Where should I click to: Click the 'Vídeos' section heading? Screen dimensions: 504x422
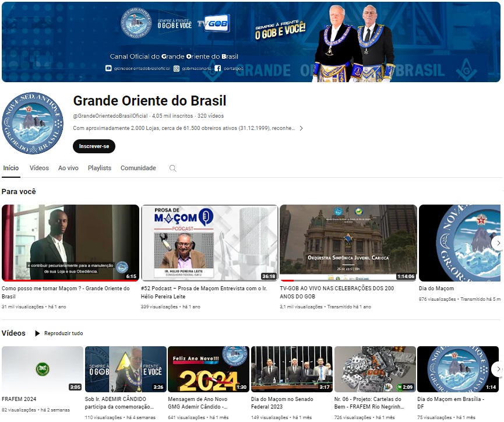13,333
